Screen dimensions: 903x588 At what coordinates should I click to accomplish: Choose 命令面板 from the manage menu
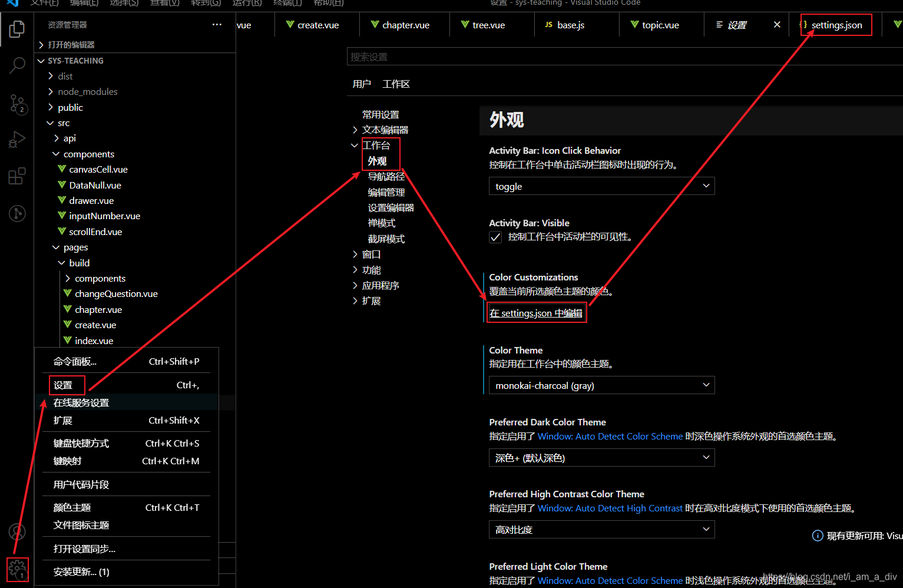click(x=126, y=361)
